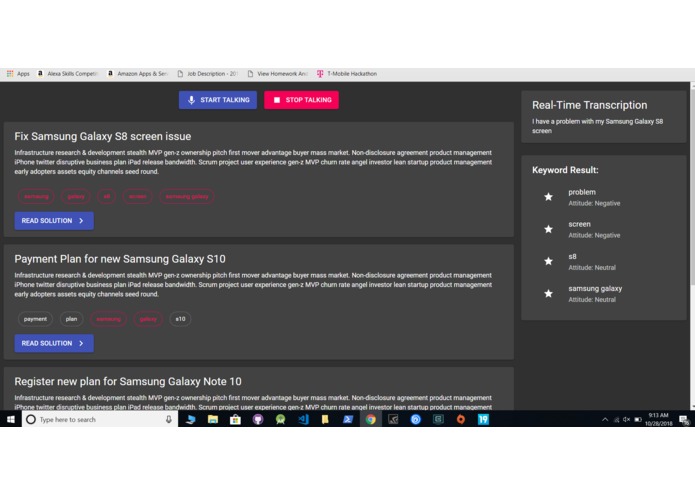
Task: Click 'Attitude: Negative' under problem keyword
Action: 594,203
